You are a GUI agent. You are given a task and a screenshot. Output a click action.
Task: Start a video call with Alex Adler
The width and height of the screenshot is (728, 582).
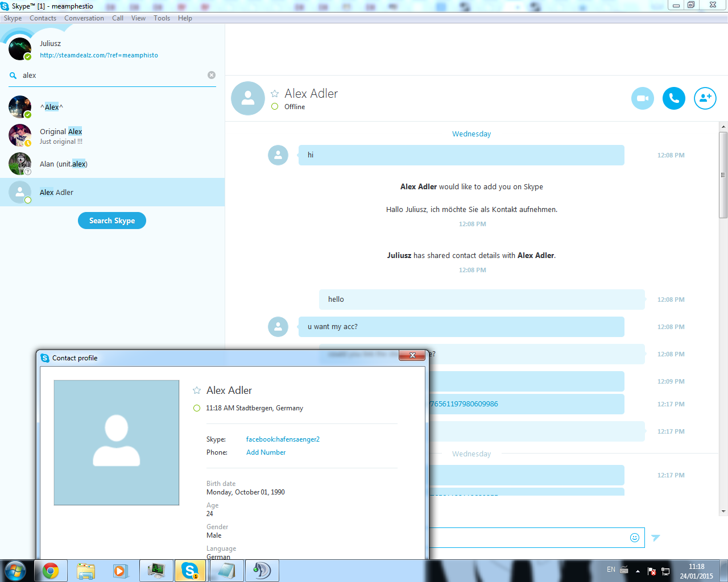click(x=643, y=98)
